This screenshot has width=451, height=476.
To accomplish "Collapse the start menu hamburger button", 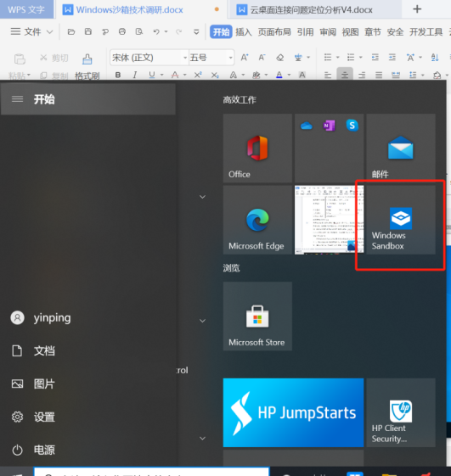I will pyautogui.click(x=17, y=99).
